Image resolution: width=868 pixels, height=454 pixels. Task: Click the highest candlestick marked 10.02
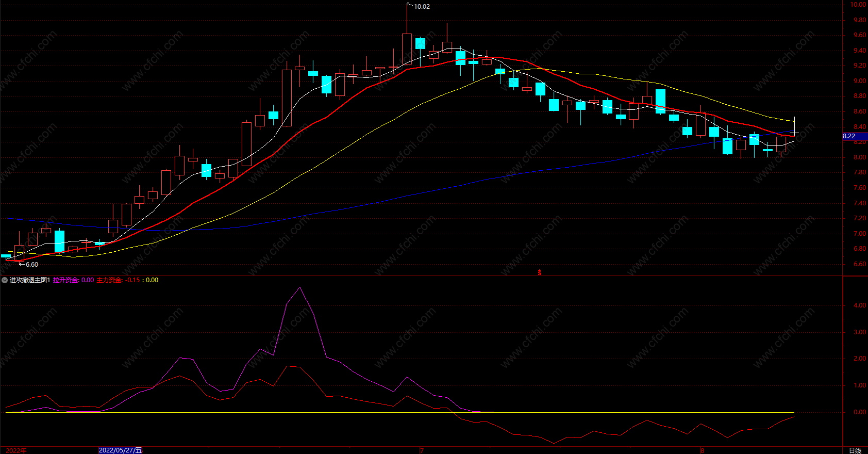pos(407,49)
